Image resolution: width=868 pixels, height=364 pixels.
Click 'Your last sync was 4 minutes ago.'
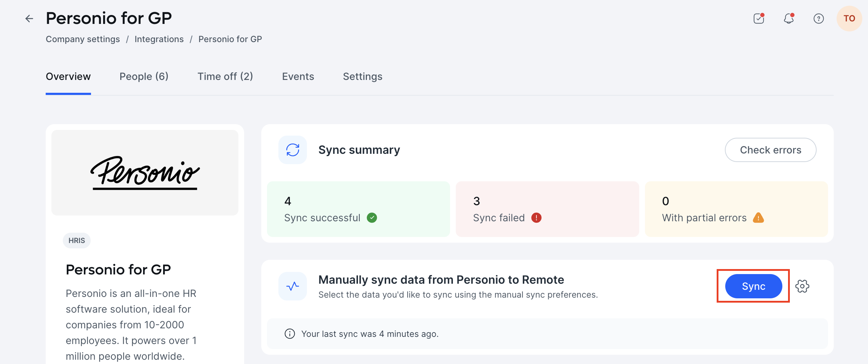coord(370,334)
